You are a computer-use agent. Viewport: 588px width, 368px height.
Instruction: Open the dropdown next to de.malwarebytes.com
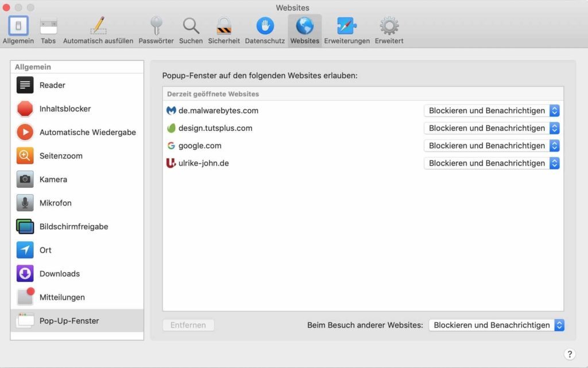[x=491, y=110]
